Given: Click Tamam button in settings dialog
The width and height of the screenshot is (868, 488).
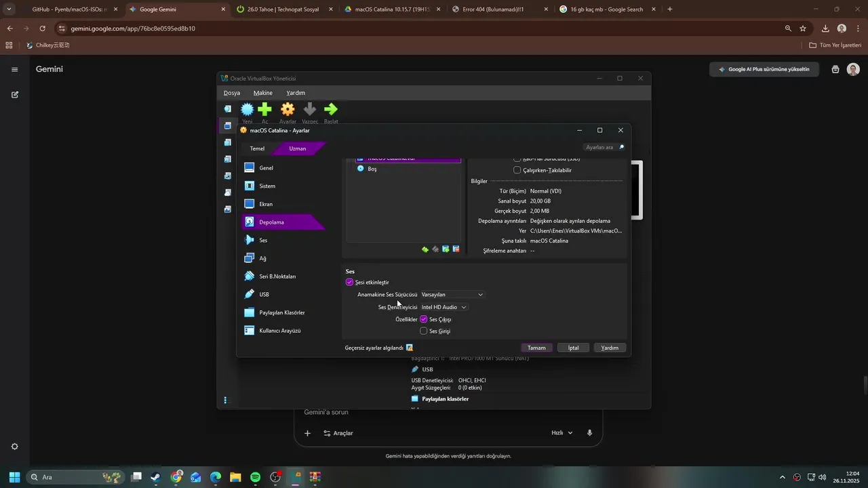Looking at the screenshot, I should [536, 348].
